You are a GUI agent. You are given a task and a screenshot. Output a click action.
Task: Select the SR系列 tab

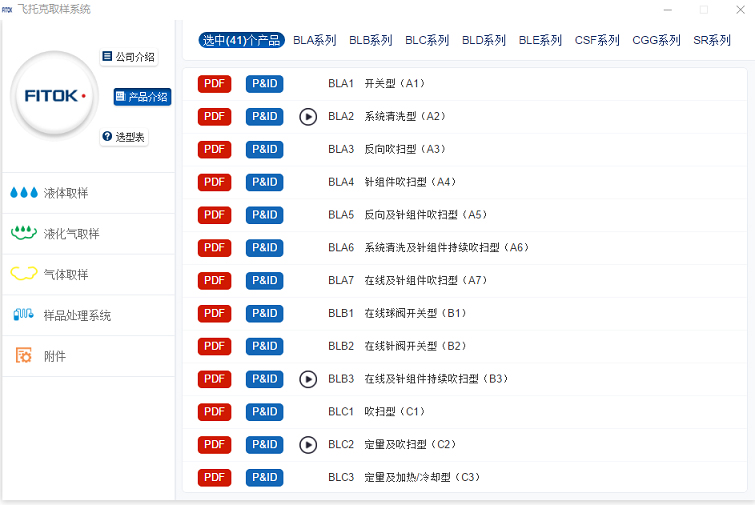[x=712, y=41]
